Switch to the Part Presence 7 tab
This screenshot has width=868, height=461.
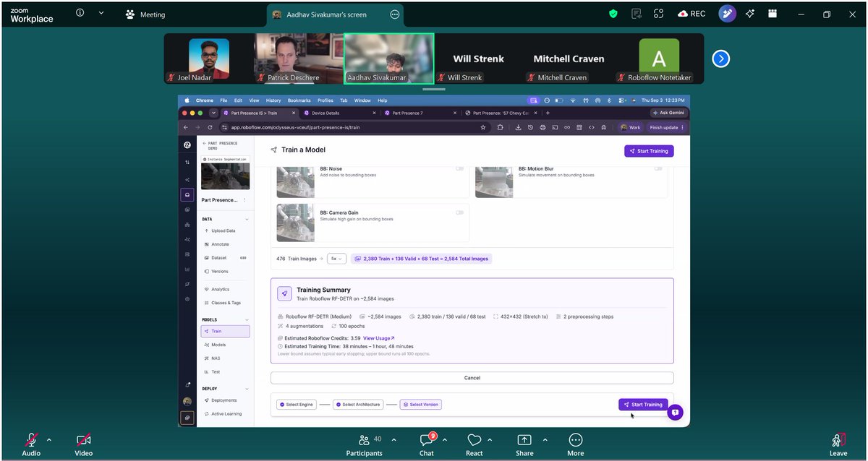[x=420, y=113]
